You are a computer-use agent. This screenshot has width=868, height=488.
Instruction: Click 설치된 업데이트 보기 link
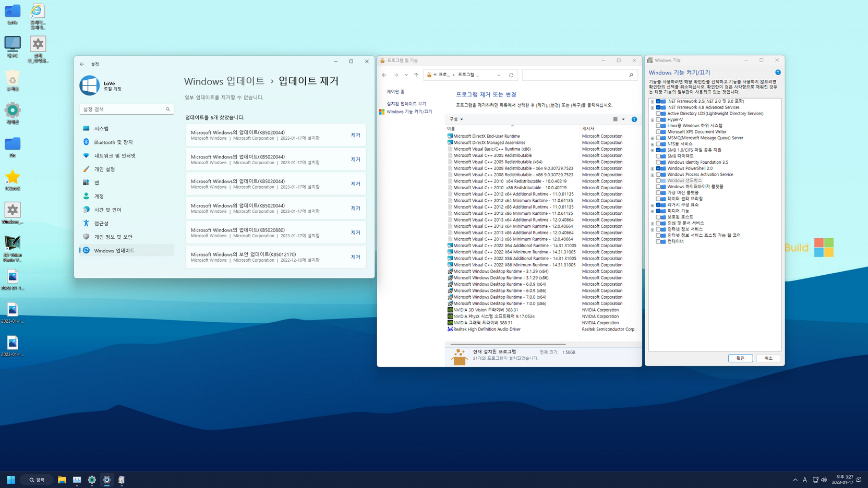(406, 104)
